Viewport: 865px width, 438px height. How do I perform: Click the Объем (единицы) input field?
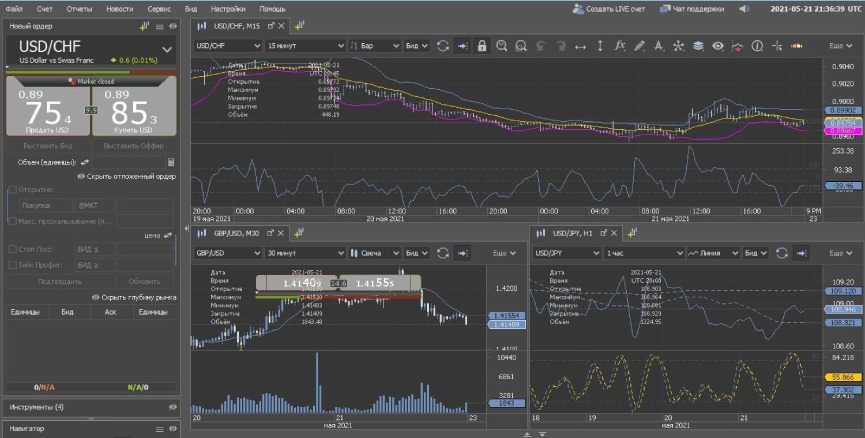[129, 162]
